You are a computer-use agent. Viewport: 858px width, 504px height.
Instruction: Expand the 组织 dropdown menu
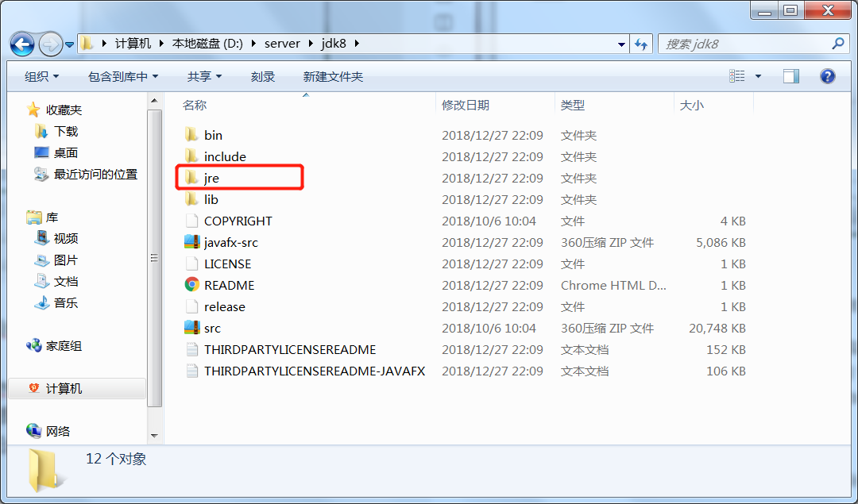[x=41, y=76]
